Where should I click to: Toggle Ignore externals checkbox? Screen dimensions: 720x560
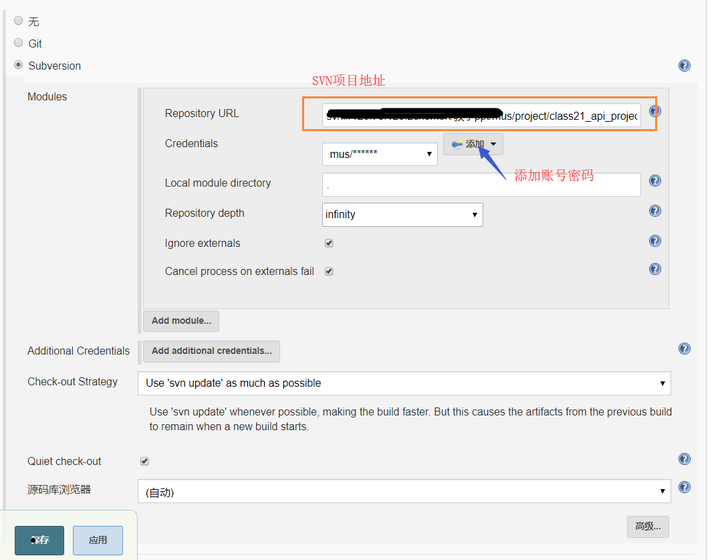point(329,243)
